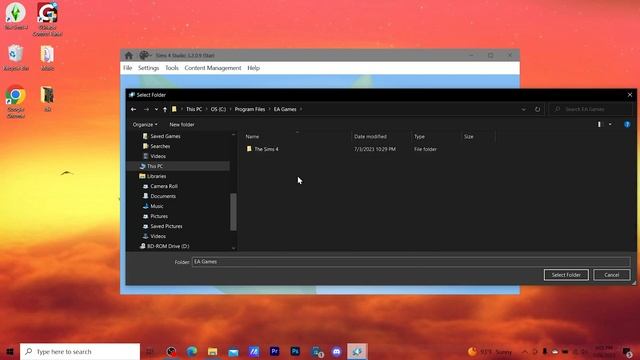Open the Help menu in Sims 4 Studio

pyautogui.click(x=253, y=68)
